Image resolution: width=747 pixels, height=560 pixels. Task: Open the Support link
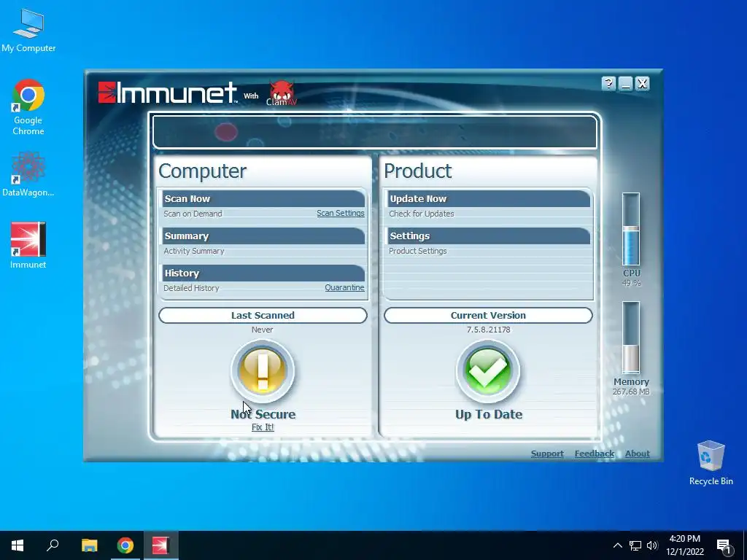(x=547, y=454)
